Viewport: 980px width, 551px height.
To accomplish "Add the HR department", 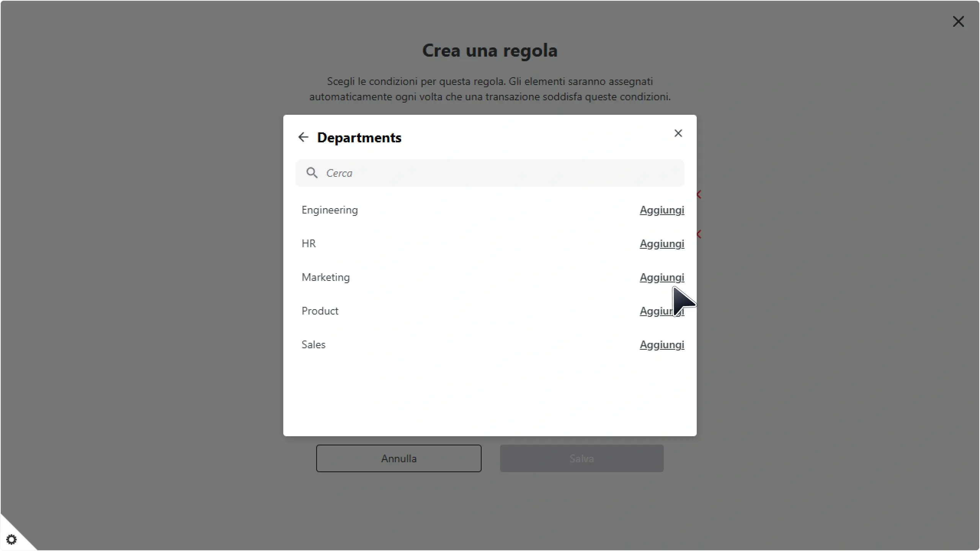I will coord(662,244).
